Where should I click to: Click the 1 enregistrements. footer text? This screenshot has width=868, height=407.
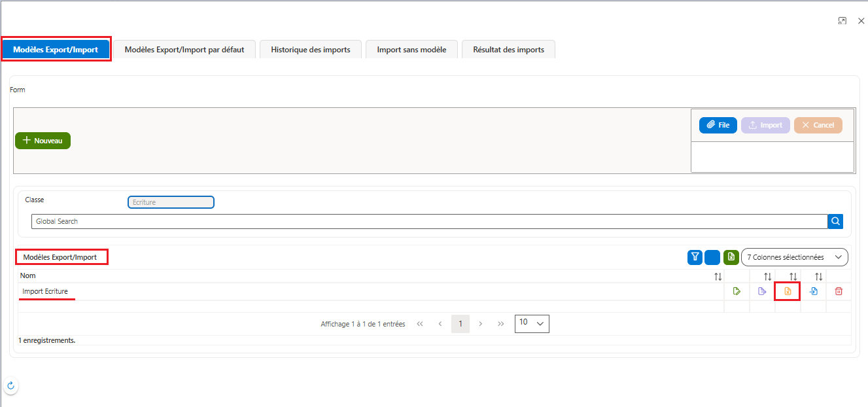[46, 340]
